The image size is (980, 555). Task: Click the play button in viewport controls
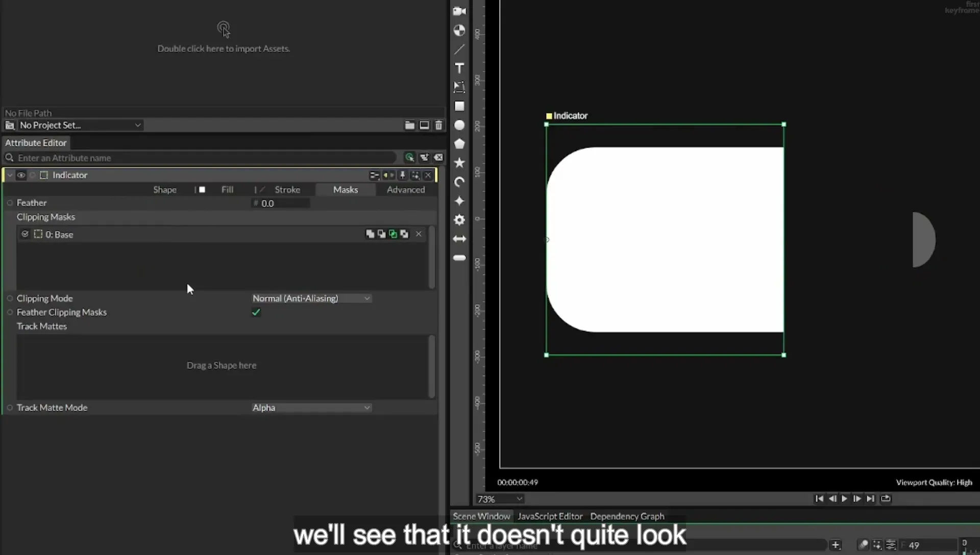coord(844,498)
